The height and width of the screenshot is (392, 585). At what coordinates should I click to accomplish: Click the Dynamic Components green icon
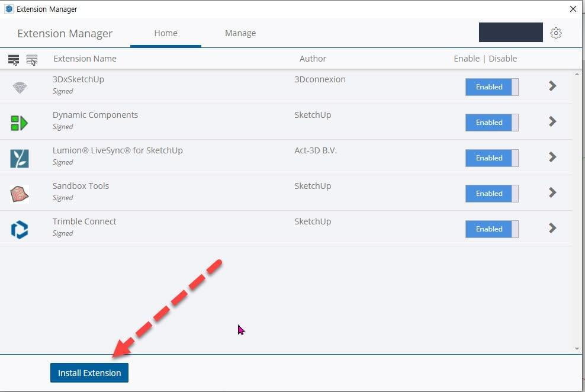20,123
